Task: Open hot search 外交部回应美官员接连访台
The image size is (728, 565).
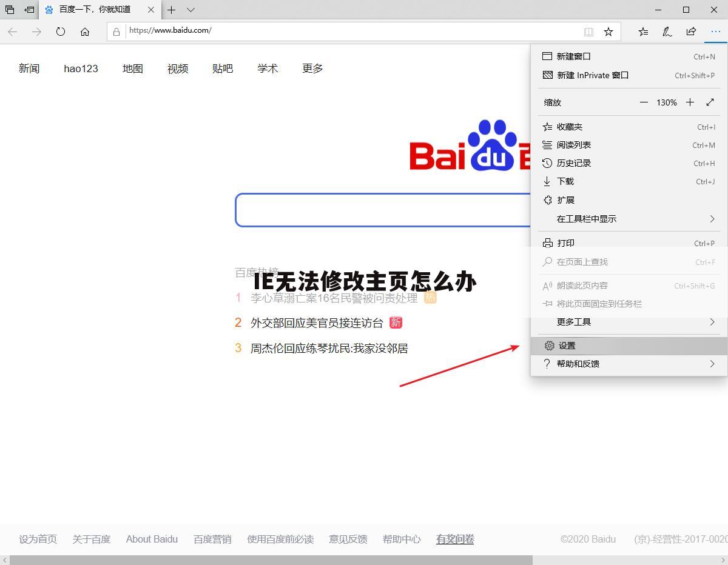Action: pos(317,323)
